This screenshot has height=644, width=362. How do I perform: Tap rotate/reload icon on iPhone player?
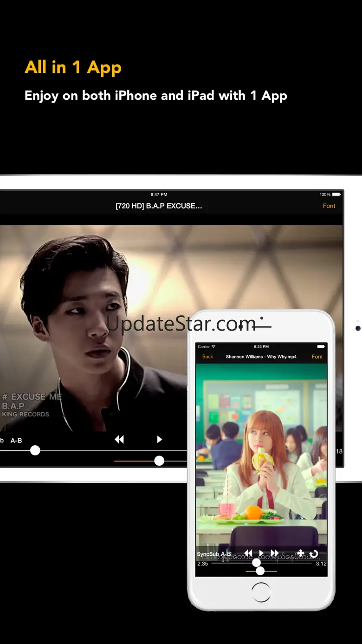(314, 553)
